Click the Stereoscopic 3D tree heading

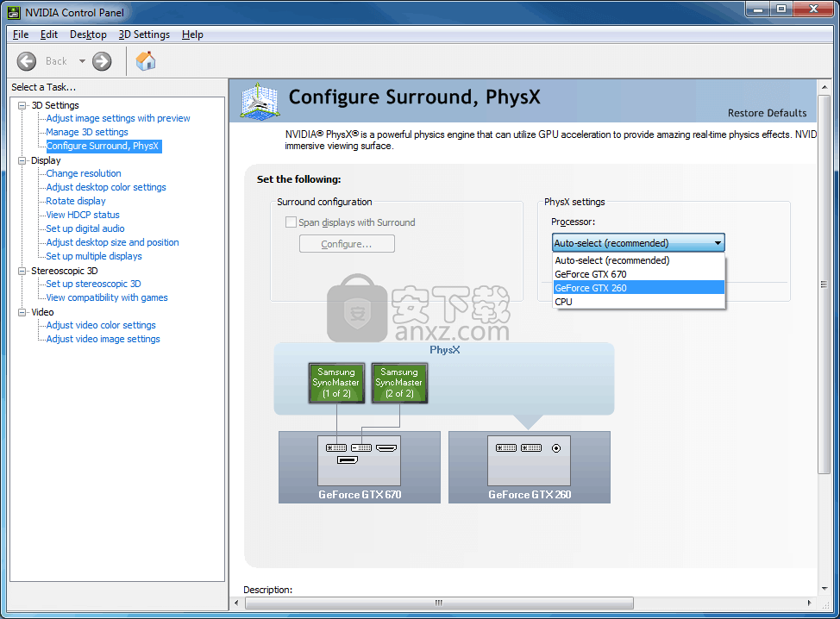point(65,271)
